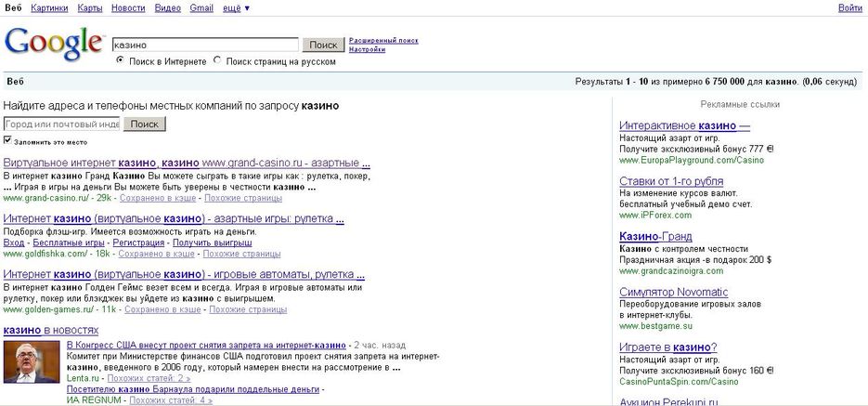Open cached copy of goldfishka.com result
The width and height of the screenshot is (868, 406).
coord(156,254)
